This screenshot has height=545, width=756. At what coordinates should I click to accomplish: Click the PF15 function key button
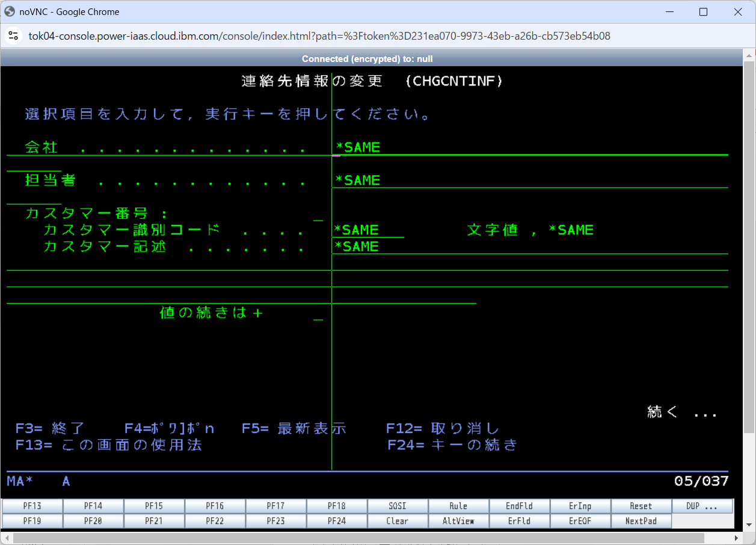pos(154,506)
